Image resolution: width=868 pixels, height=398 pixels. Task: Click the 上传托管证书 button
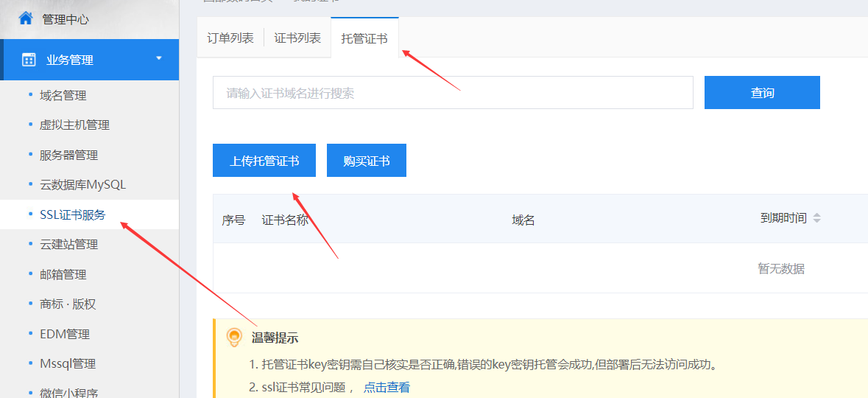[x=264, y=161]
